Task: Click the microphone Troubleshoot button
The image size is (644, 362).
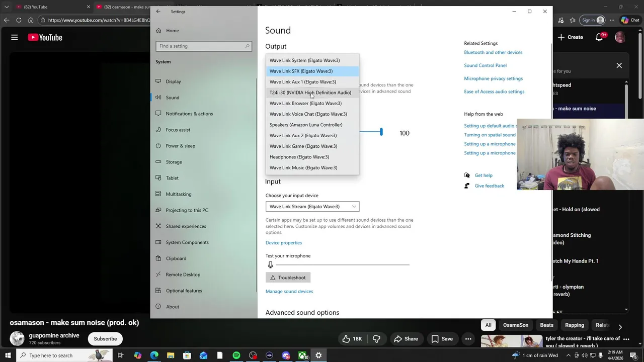Action: coord(288,278)
